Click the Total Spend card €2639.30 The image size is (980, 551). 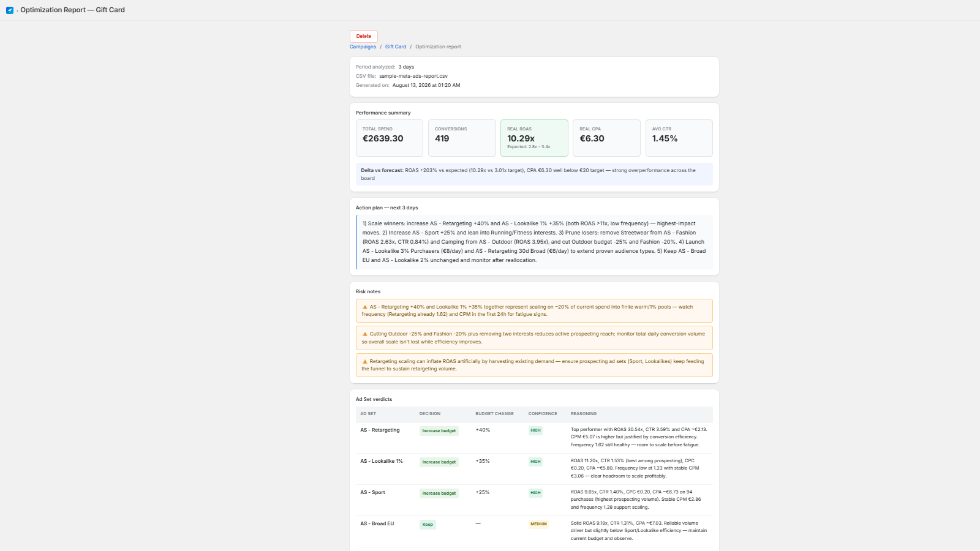click(x=390, y=138)
